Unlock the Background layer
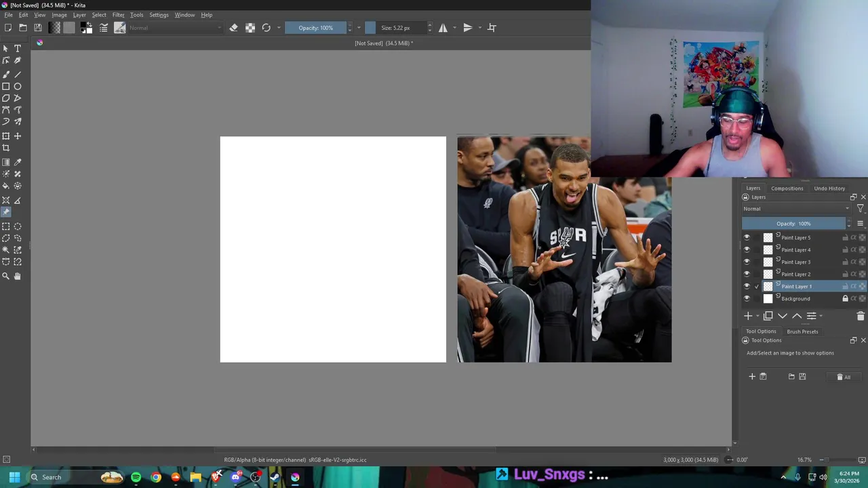 click(x=845, y=299)
